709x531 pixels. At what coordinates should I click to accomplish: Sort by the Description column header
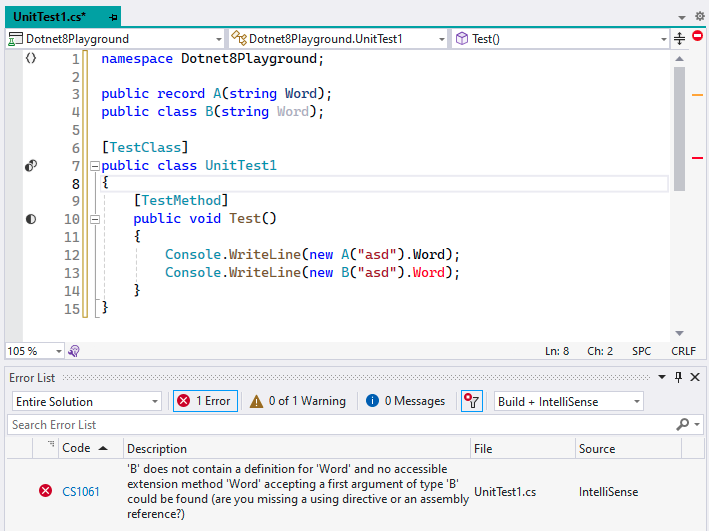click(x=297, y=448)
